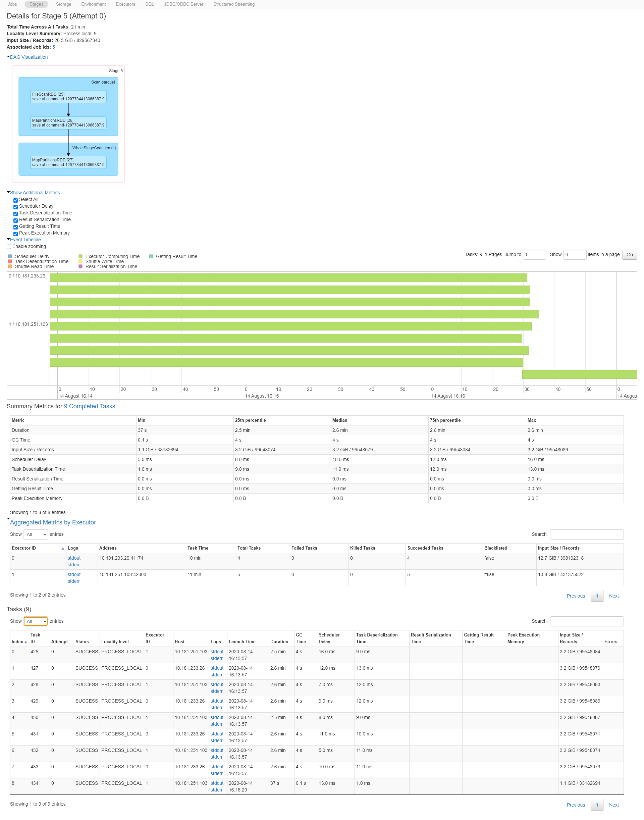Open stdout log for executor 0

[x=74, y=558]
